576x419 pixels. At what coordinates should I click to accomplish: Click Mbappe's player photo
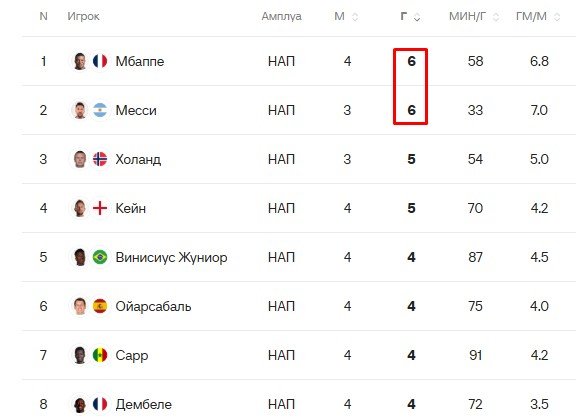coord(80,61)
